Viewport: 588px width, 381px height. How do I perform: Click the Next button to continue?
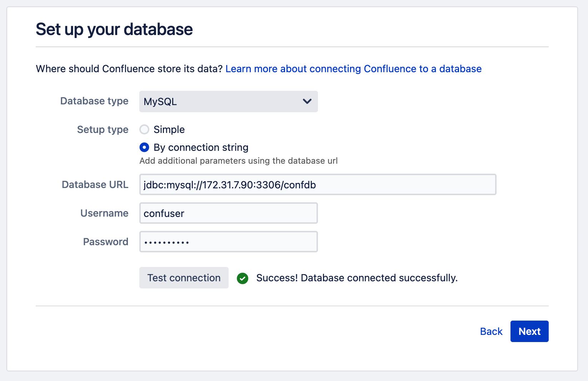tap(529, 331)
